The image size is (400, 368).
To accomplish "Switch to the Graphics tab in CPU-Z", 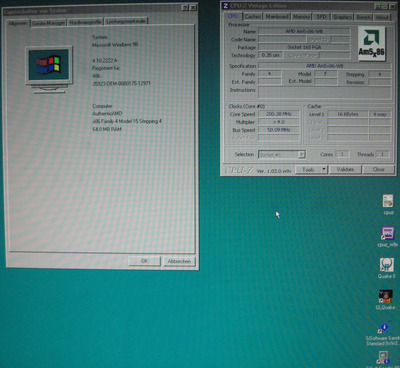I will (x=342, y=17).
